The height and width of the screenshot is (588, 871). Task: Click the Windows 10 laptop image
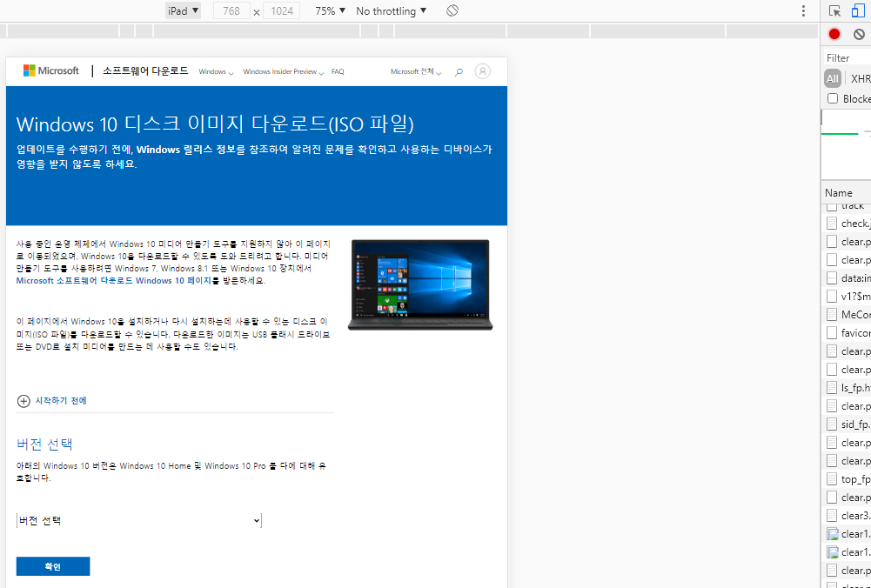coord(420,284)
